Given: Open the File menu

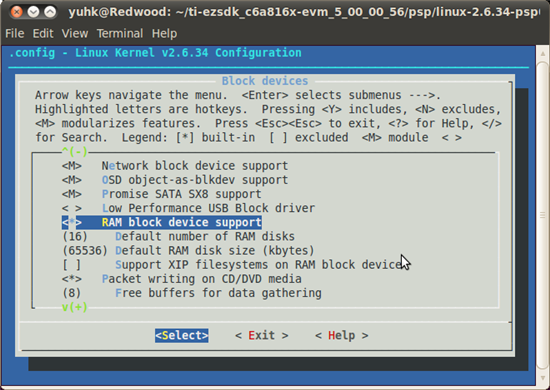Looking at the screenshot, I should tap(15, 34).
